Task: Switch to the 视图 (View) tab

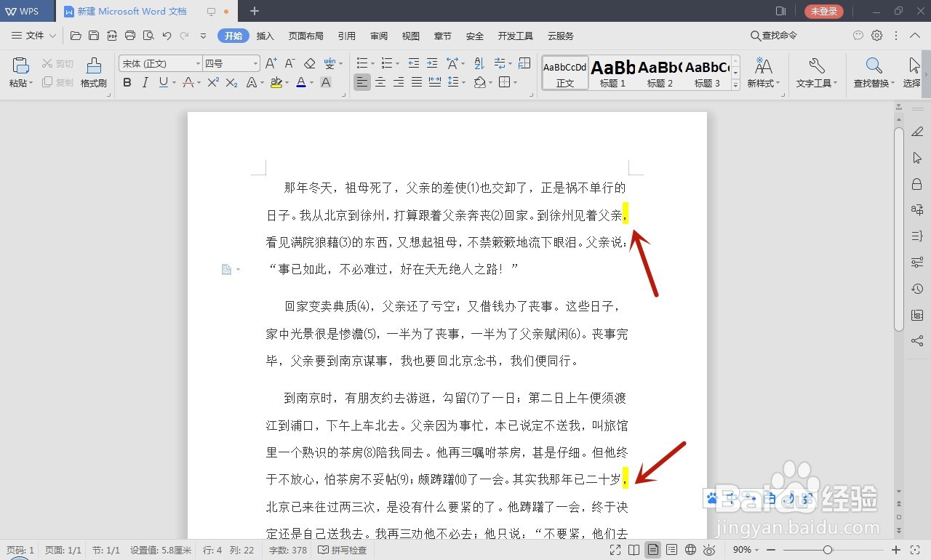Action: click(411, 36)
